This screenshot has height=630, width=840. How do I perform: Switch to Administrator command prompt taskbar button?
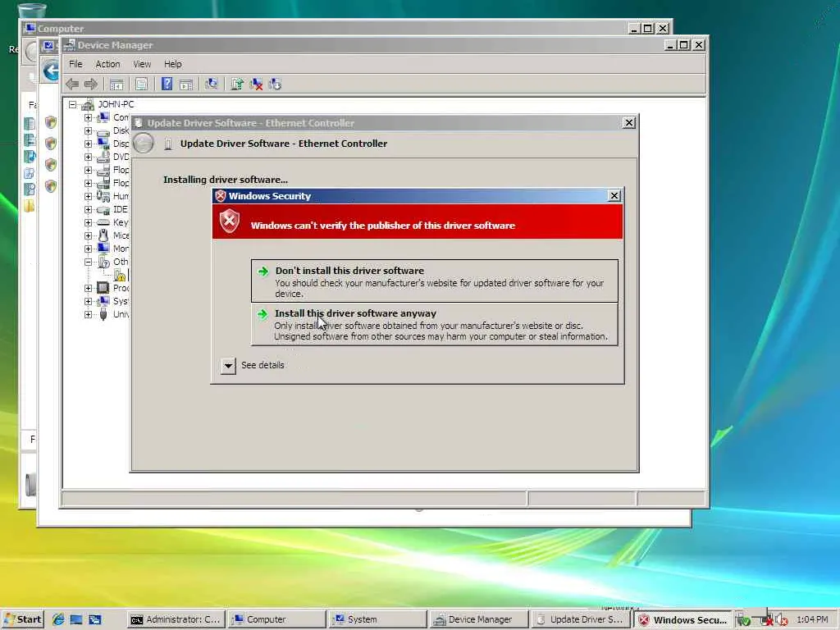click(x=176, y=619)
